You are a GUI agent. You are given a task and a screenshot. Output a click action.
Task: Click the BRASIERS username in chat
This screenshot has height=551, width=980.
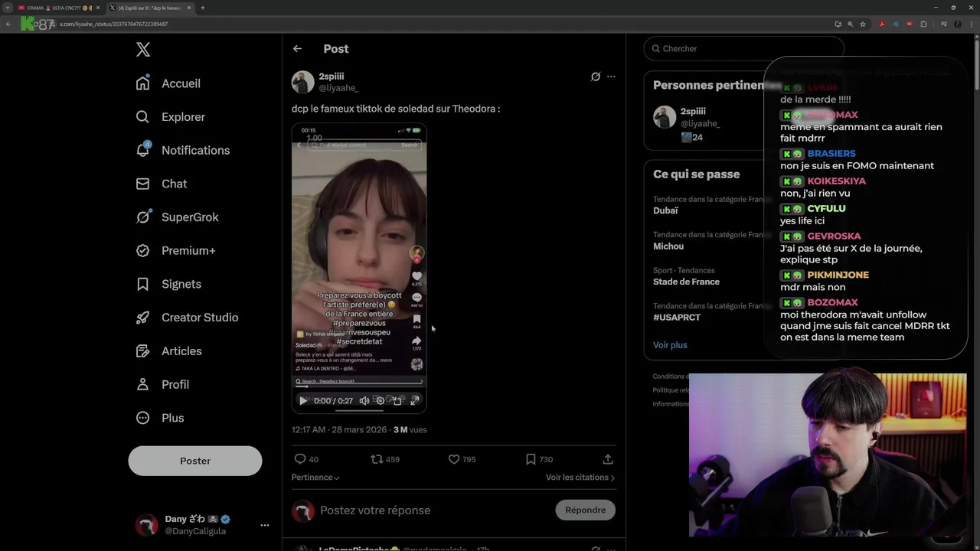coord(831,154)
